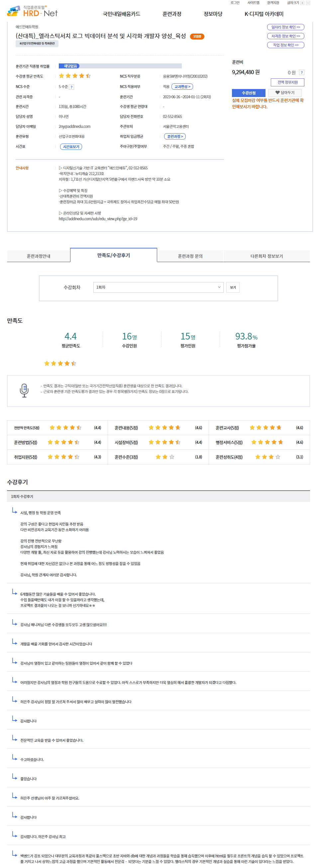Click the review '전문적인 교육을 받을 수 있어서 좋았습니다.'
The height and width of the screenshot is (868, 316).
52,741
